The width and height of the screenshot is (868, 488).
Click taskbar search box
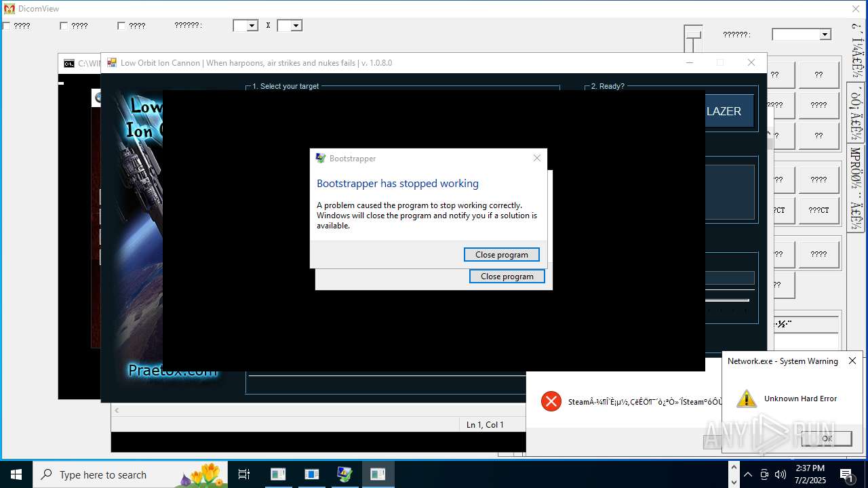pos(130,474)
